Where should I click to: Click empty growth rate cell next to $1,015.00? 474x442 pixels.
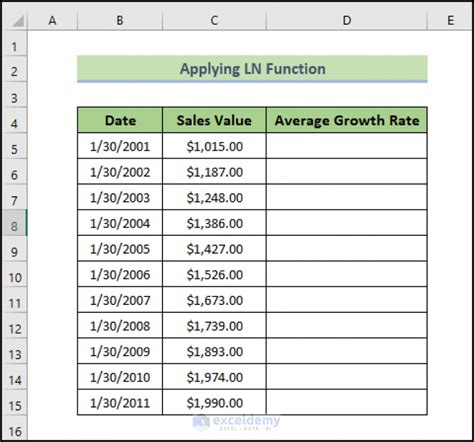tap(347, 146)
